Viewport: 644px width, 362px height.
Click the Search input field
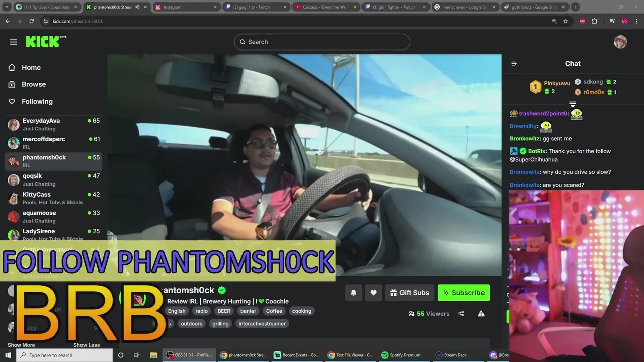coord(322,42)
